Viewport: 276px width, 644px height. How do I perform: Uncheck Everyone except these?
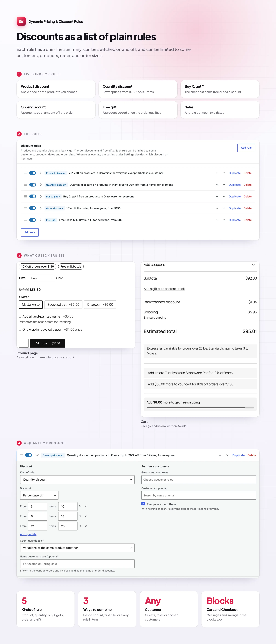143,504
